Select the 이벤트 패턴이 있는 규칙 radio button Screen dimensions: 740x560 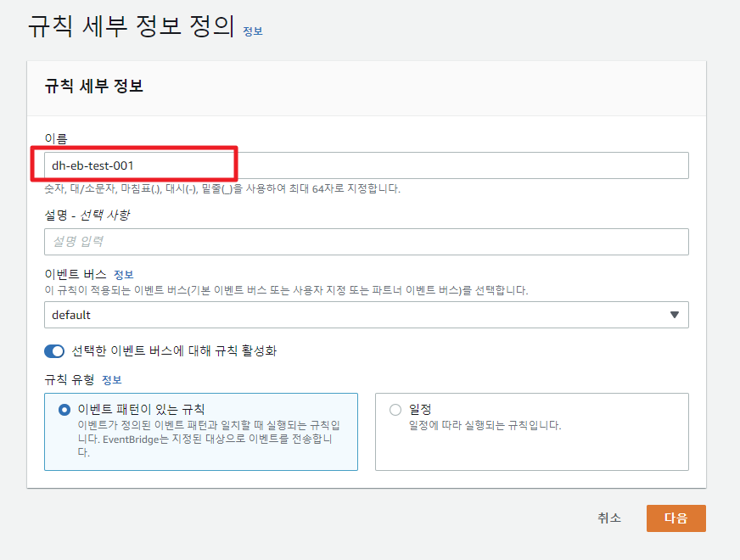pos(64,410)
